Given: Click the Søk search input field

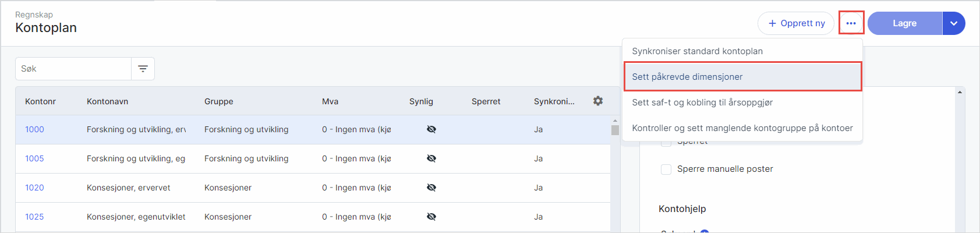Looking at the screenshot, I should click(x=73, y=69).
